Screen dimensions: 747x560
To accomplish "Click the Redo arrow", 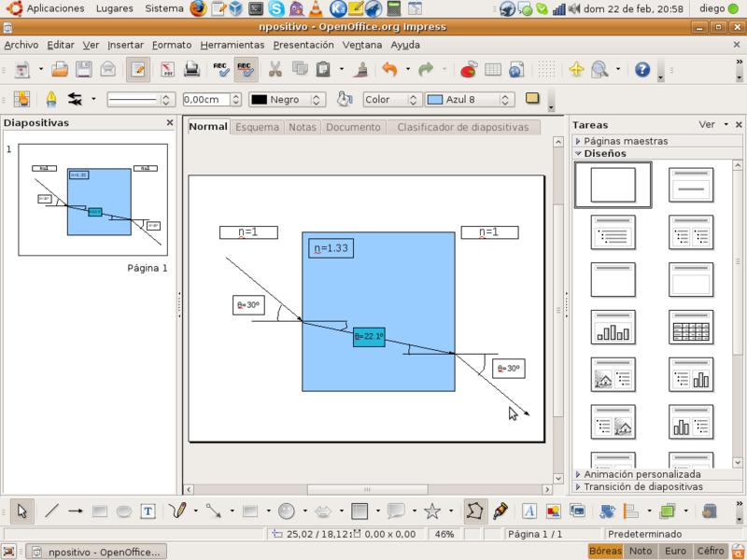I will click(x=426, y=70).
